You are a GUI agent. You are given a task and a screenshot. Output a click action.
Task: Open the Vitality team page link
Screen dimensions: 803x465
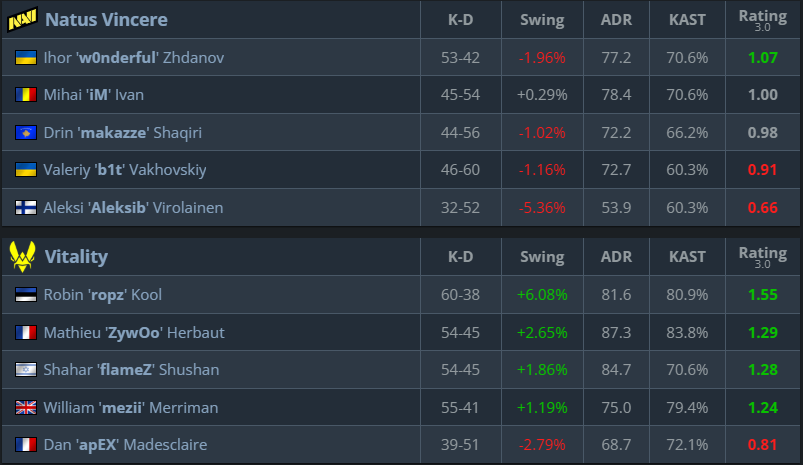pyautogui.click(x=76, y=256)
